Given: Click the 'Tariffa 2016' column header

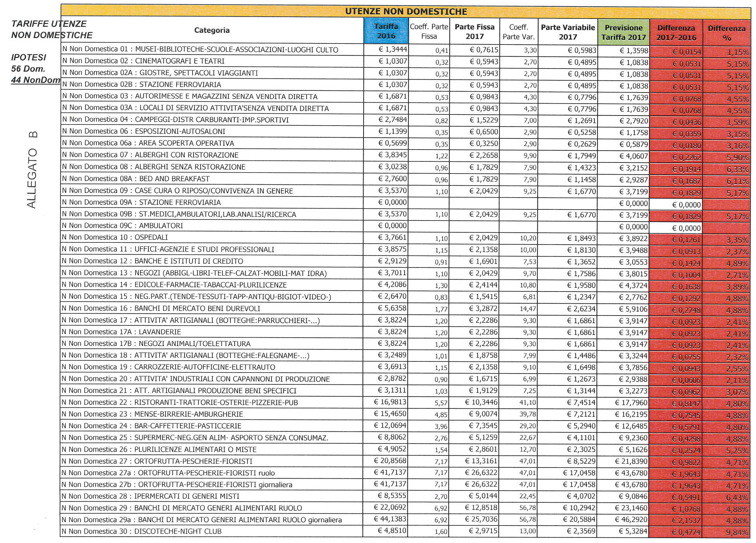Looking at the screenshot, I should (386, 31).
